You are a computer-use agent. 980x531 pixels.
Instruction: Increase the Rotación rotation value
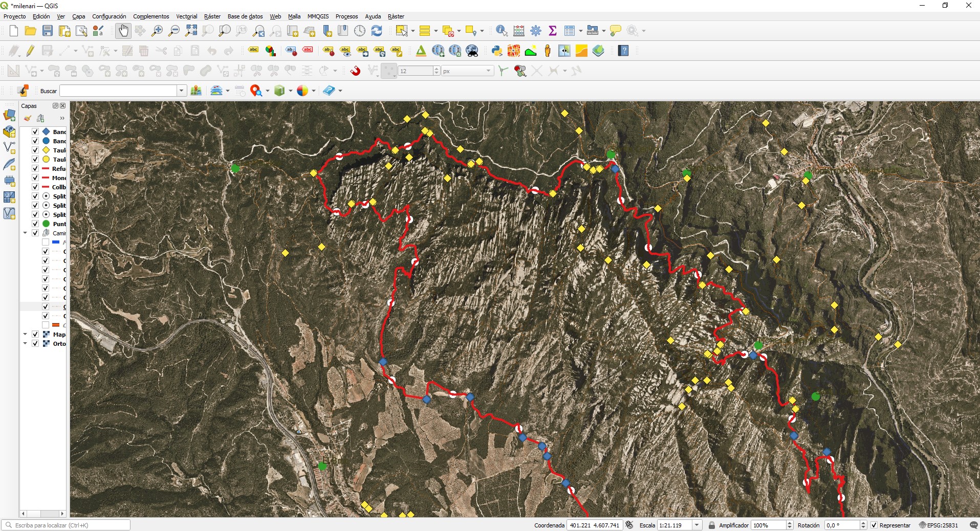pyautogui.click(x=863, y=523)
